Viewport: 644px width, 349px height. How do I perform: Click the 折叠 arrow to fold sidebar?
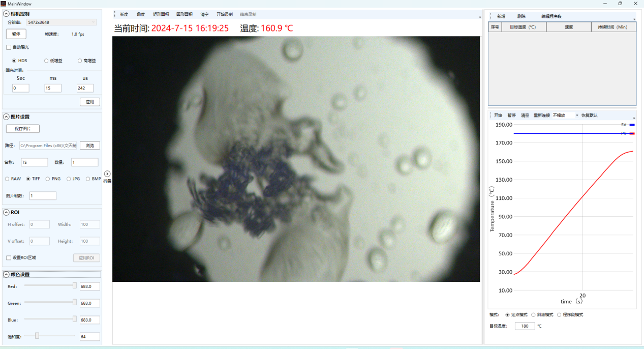tap(107, 174)
